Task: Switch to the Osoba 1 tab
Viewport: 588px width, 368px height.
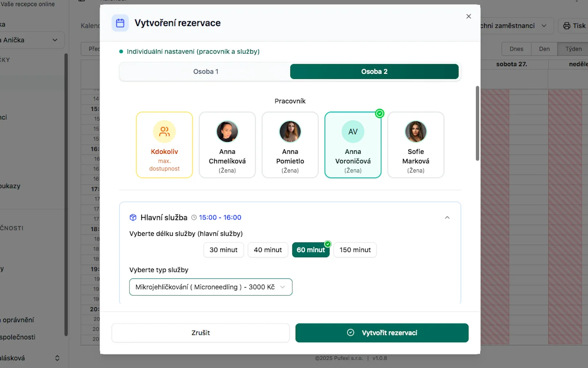Action: coord(205,72)
